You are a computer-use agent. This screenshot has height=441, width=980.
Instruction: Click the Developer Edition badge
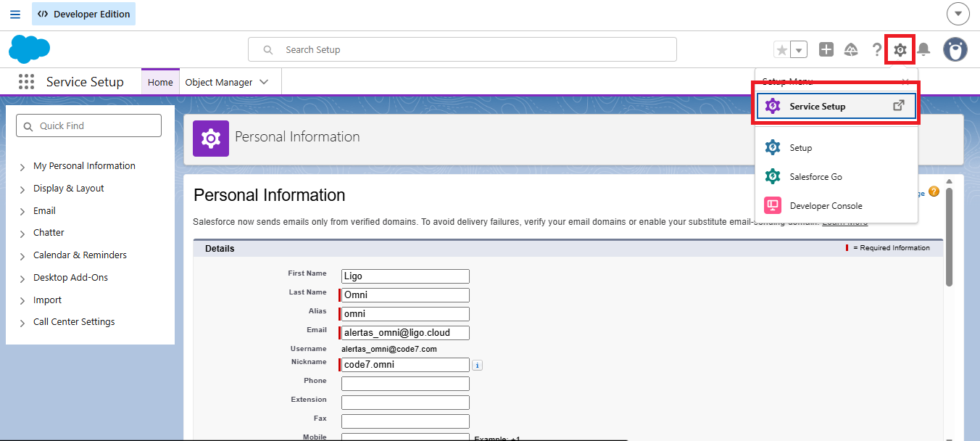click(x=83, y=14)
